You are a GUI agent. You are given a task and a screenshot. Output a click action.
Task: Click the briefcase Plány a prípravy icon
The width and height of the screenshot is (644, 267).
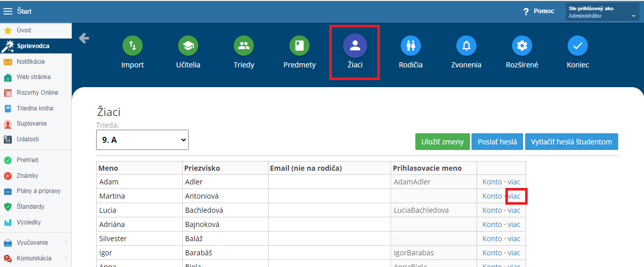click(8, 191)
